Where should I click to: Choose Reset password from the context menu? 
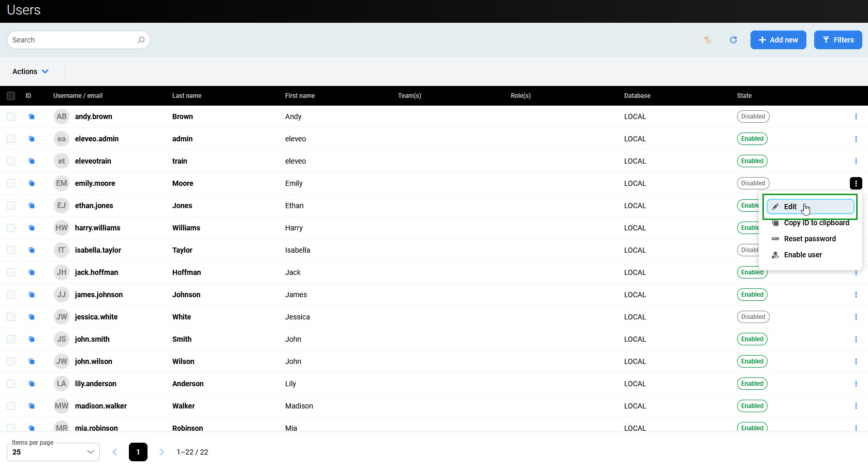(x=810, y=239)
